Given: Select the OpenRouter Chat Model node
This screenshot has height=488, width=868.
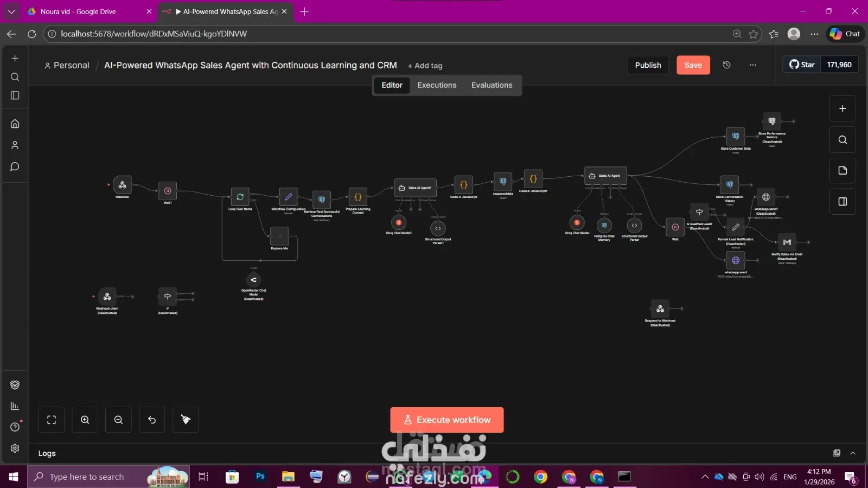Looking at the screenshot, I should (253, 280).
